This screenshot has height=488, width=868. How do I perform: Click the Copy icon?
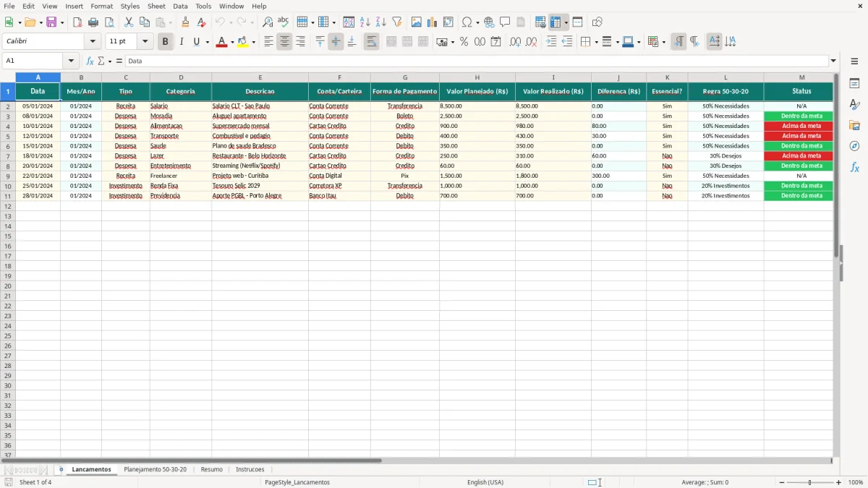(x=145, y=22)
